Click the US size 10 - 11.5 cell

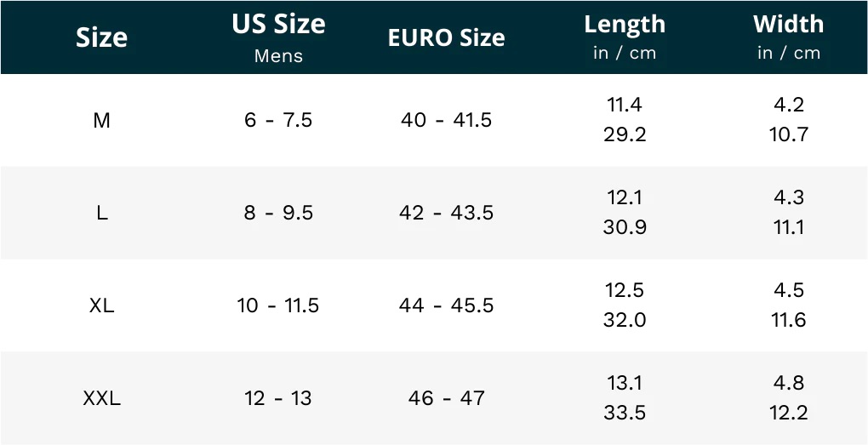[x=278, y=305]
